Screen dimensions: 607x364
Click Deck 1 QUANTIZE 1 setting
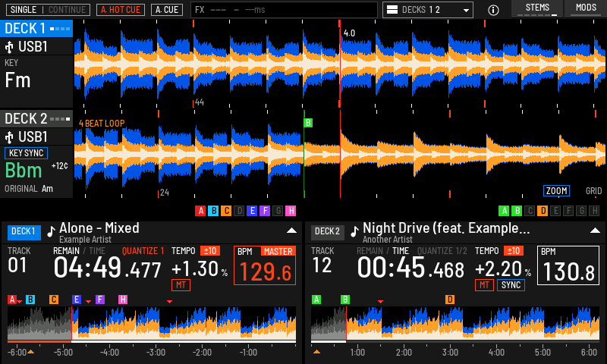click(143, 251)
